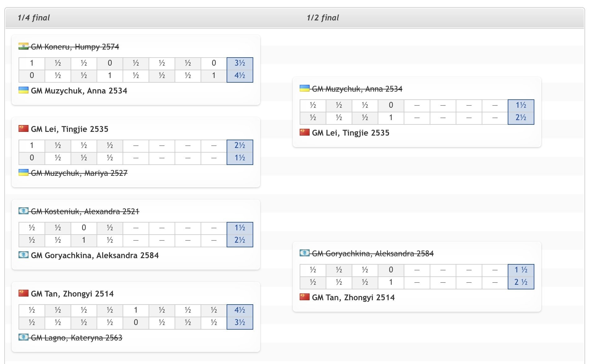Screen dimensions: 591x364
Task: Click FIDE flag beside Lagno, Kateryna
Action: tap(24, 337)
